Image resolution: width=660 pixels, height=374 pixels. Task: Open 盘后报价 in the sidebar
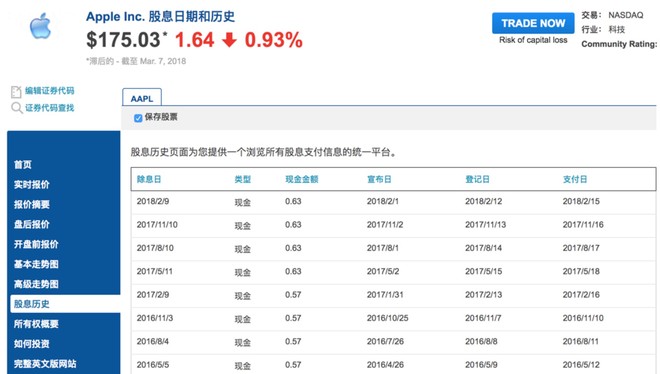(32, 224)
